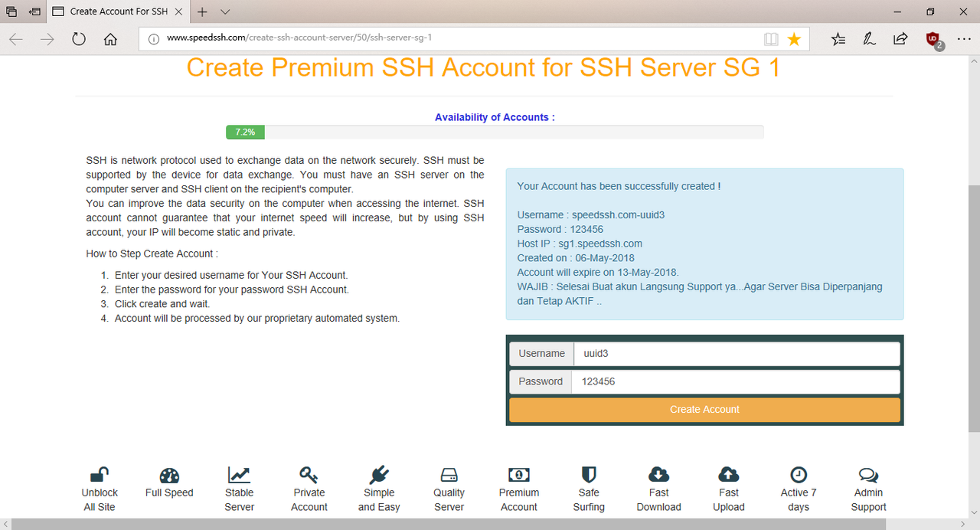Click the Private Account key icon
The height and width of the screenshot is (530, 980).
(x=309, y=475)
